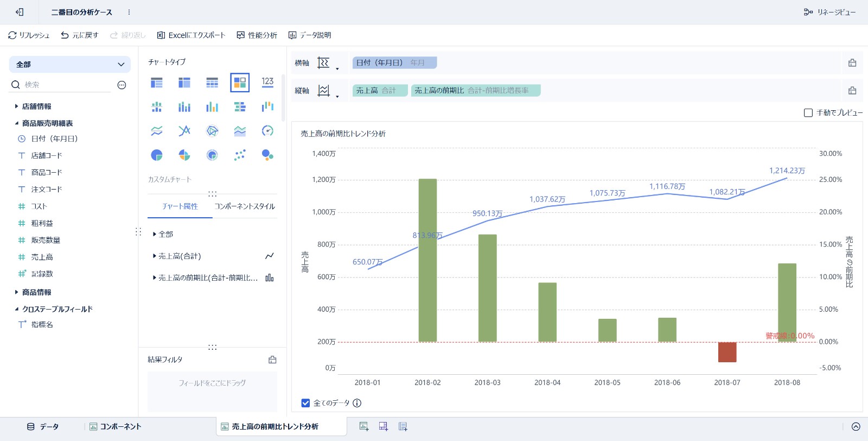Click the 売上高の前期比 pill on the vertical axis

pos(476,91)
